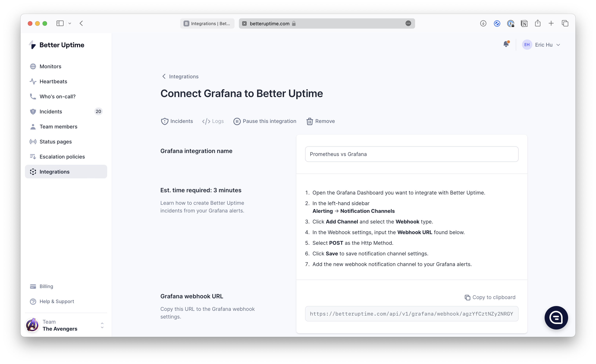The image size is (596, 364).
Task: Open Who's on-call via phone icon
Action: tap(33, 96)
